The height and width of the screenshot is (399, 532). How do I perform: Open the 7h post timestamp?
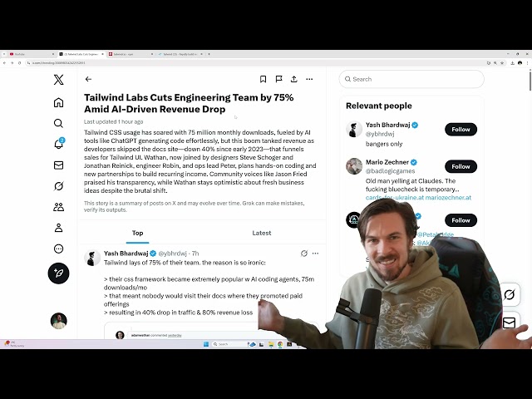[195, 254]
